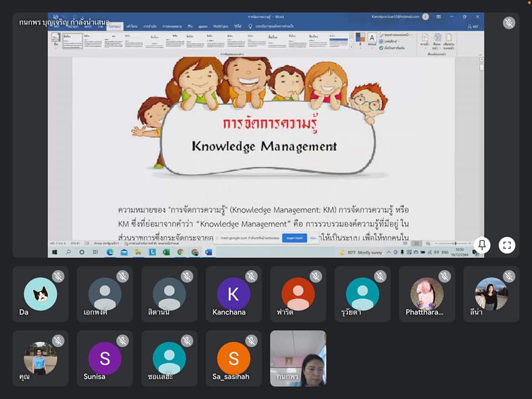This screenshot has height=399, width=532.
Task: Click the Knowledge Management title in the document
Action: coord(264,146)
